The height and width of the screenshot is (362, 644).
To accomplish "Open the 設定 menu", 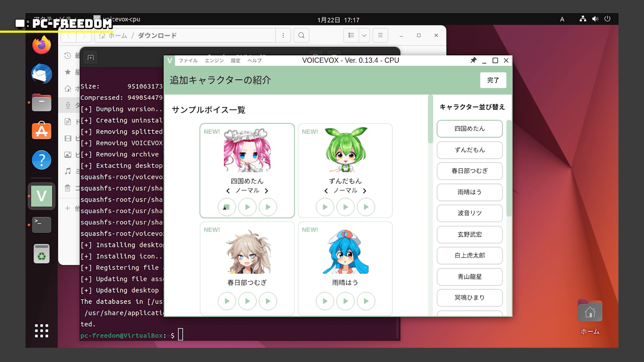I will point(235,61).
